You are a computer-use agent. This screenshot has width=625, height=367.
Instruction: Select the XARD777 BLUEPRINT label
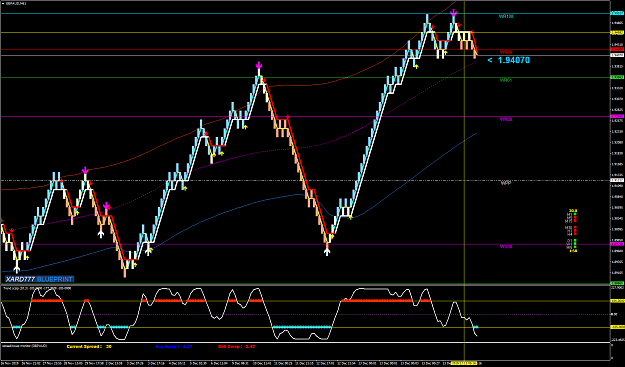(x=39, y=279)
